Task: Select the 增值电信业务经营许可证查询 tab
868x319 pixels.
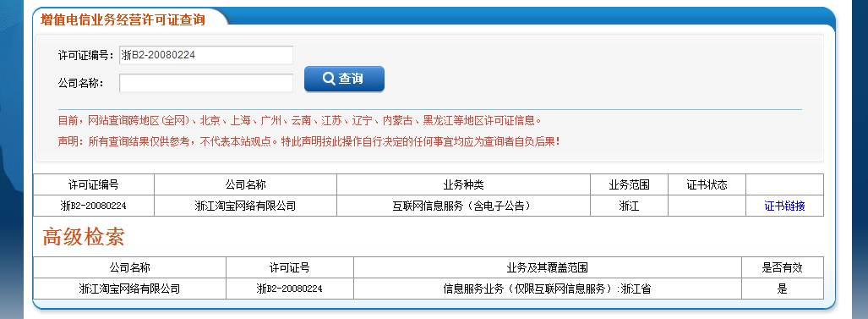Action: tap(123, 20)
